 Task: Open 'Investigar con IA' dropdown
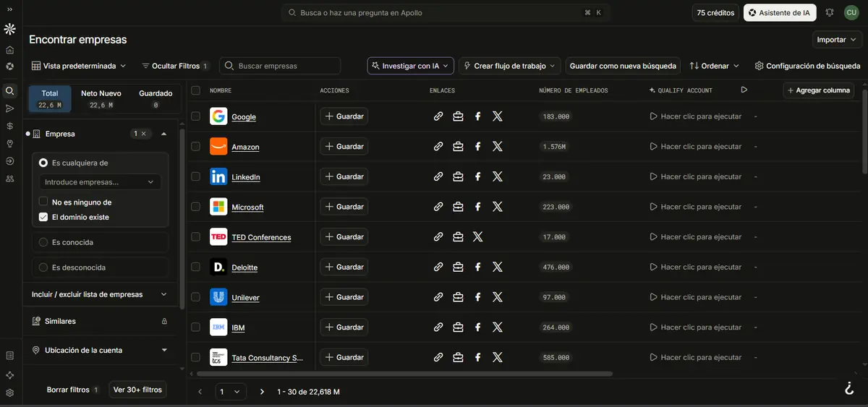(410, 65)
